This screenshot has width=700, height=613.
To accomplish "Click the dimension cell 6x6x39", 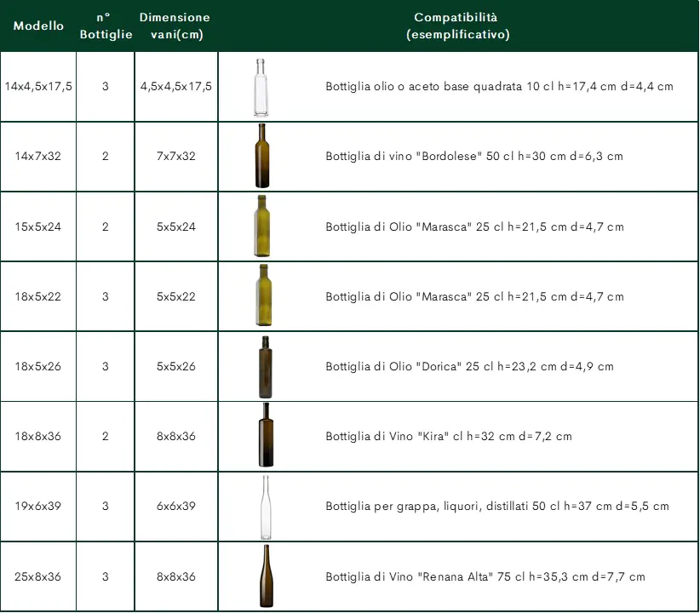I will pos(176,507).
